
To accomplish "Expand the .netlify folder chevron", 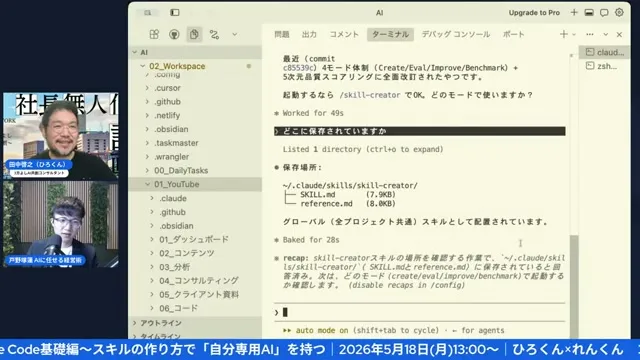I will pyautogui.click(x=147, y=116).
